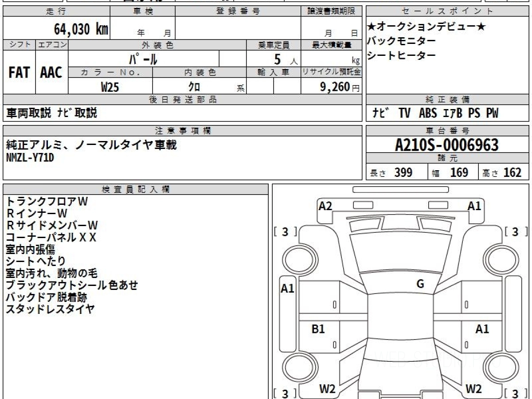Click the B1 damage mark on the door
The width and height of the screenshot is (532, 399).
coord(318,329)
